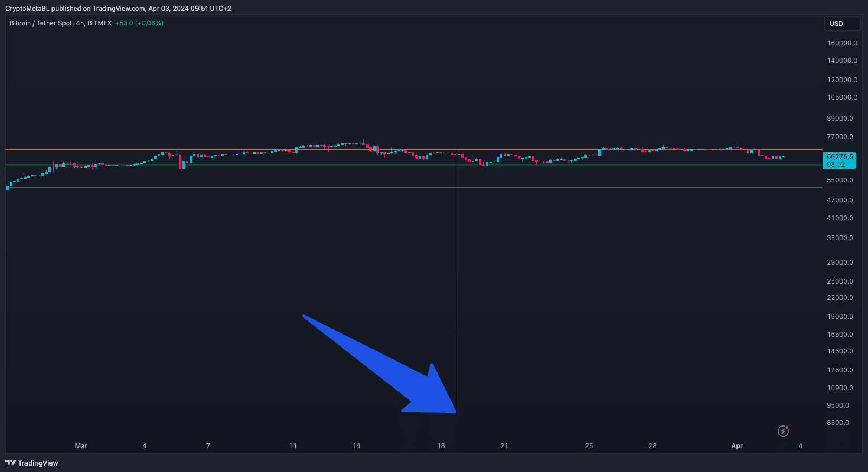
Task: Click the date 14 on the time axis
Action: point(356,446)
